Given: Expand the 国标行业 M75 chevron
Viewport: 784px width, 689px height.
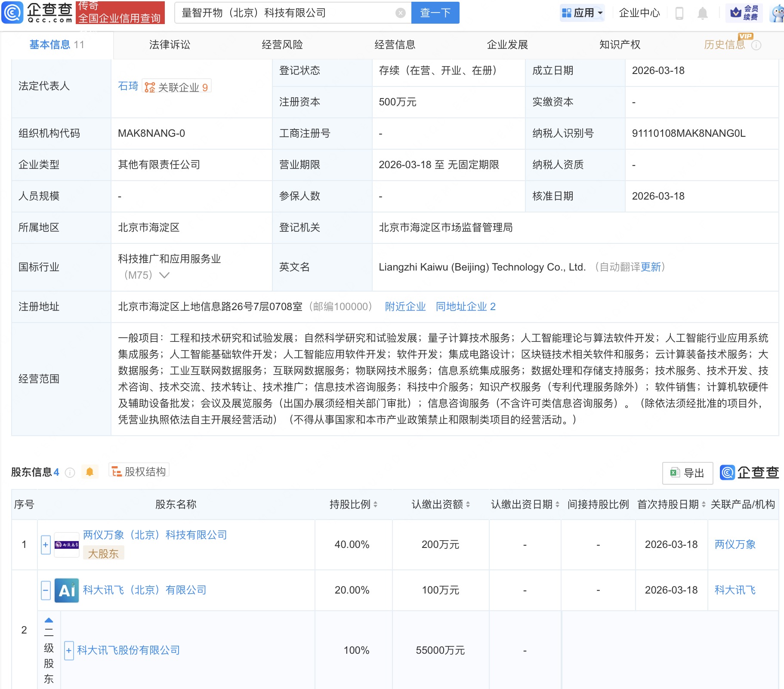Looking at the screenshot, I should click(x=165, y=276).
